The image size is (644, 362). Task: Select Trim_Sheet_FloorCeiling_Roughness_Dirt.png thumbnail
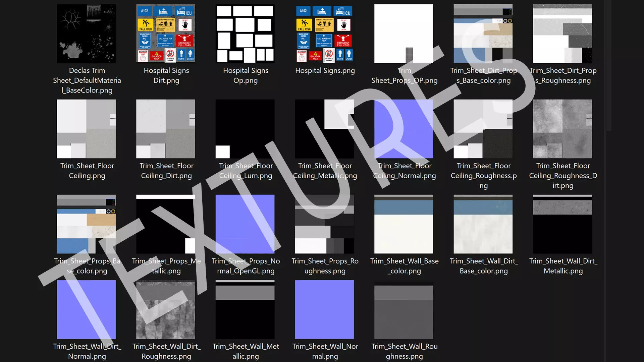point(562,129)
